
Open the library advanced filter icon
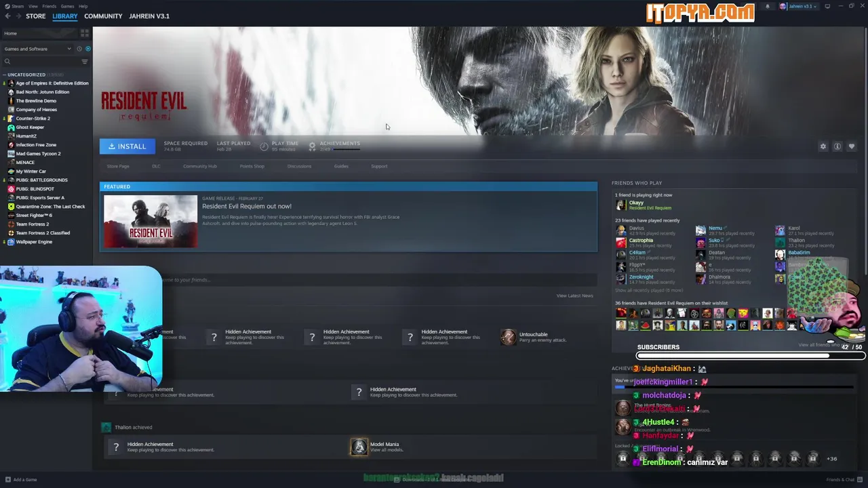(85, 62)
